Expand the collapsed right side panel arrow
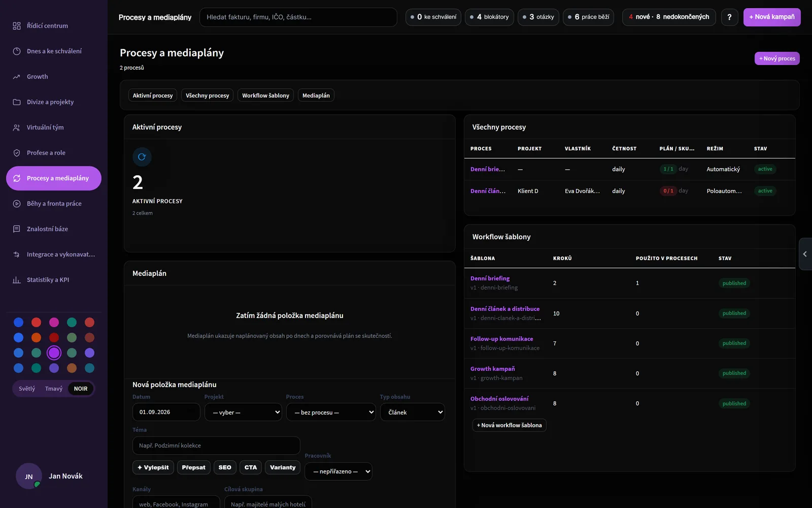 click(805, 254)
